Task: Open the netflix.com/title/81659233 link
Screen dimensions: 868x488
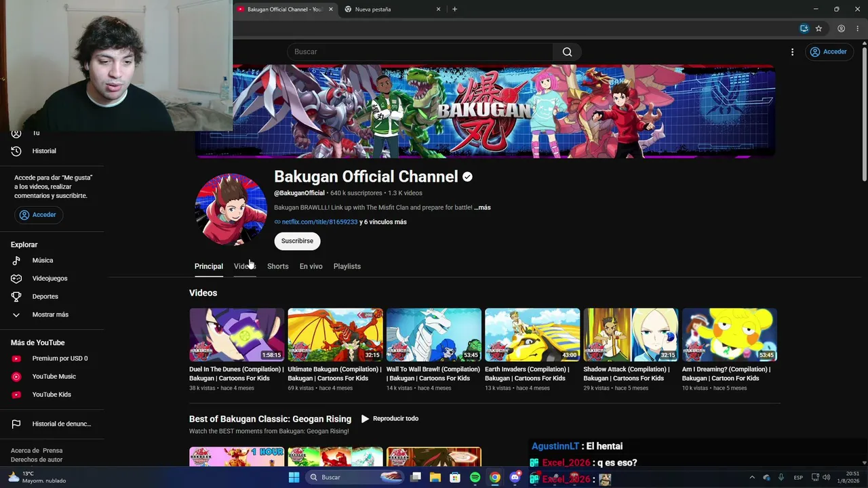Action: pyautogui.click(x=319, y=222)
